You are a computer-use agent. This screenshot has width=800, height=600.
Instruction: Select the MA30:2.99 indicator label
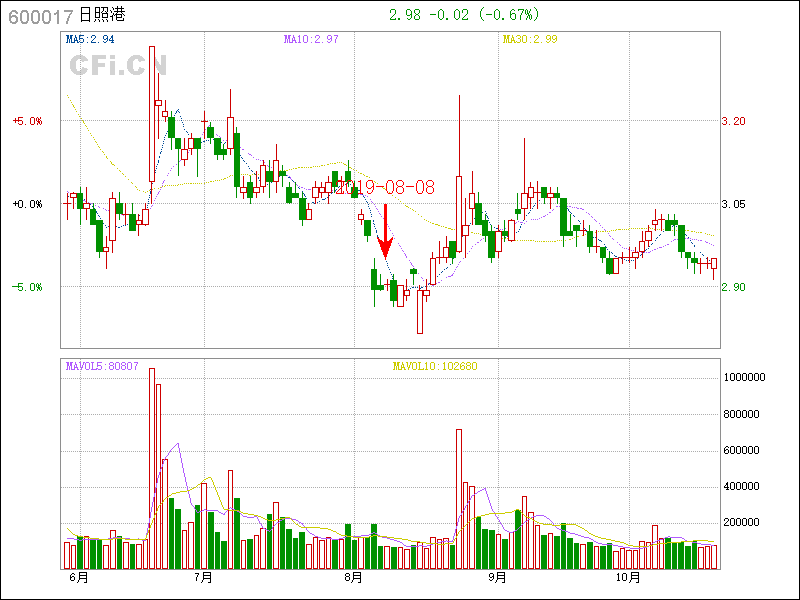(529, 40)
